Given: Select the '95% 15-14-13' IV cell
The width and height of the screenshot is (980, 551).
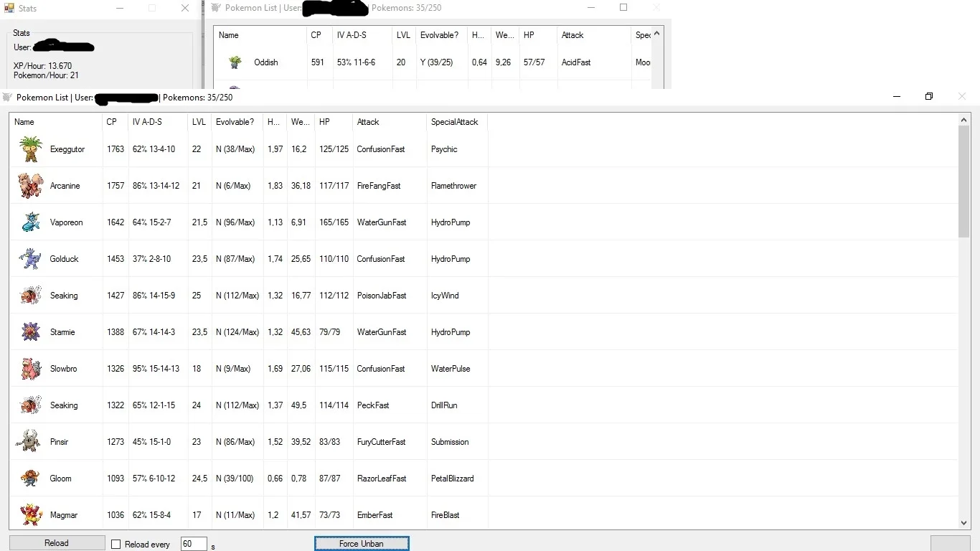Looking at the screenshot, I should [x=156, y=369].
